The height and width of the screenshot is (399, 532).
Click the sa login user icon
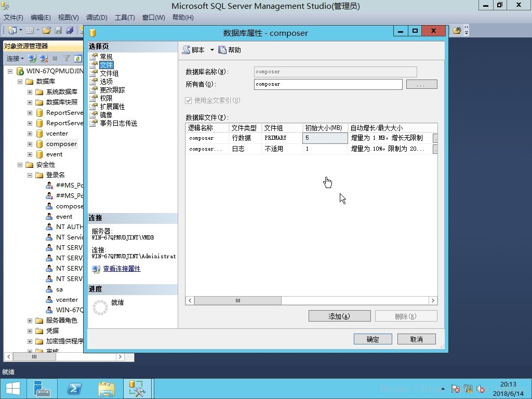point(49,289)
